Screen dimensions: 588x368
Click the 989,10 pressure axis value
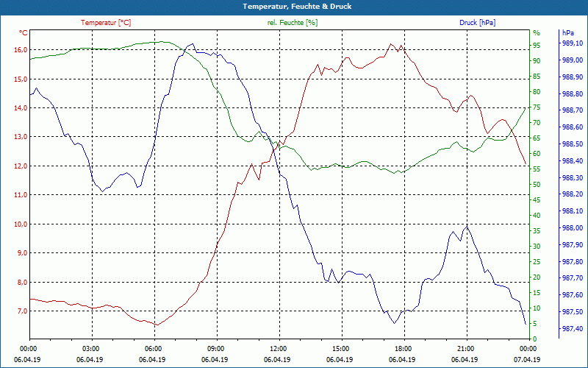click(x=573, y=43)
